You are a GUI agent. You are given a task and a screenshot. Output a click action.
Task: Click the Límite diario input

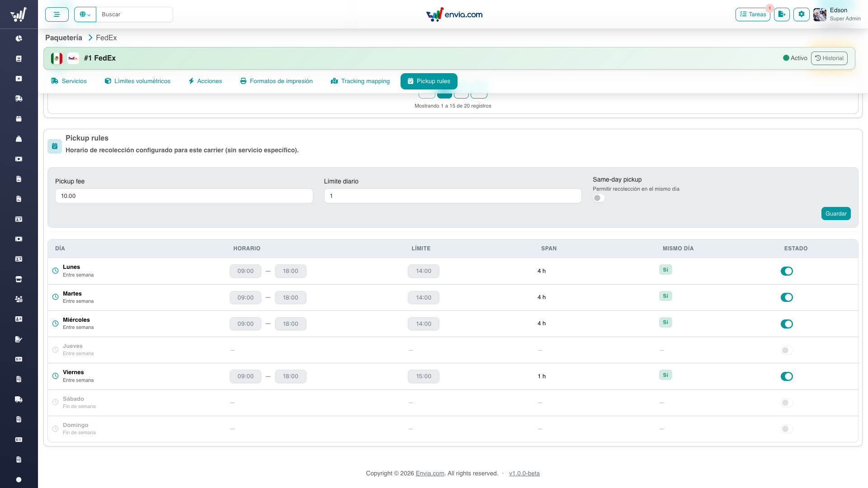453,196
